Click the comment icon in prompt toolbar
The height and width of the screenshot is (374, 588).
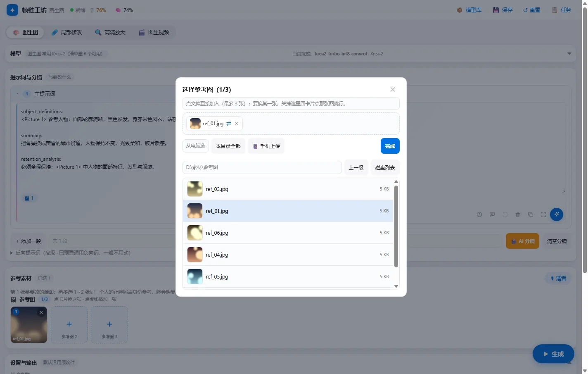[x=492, y=214]
